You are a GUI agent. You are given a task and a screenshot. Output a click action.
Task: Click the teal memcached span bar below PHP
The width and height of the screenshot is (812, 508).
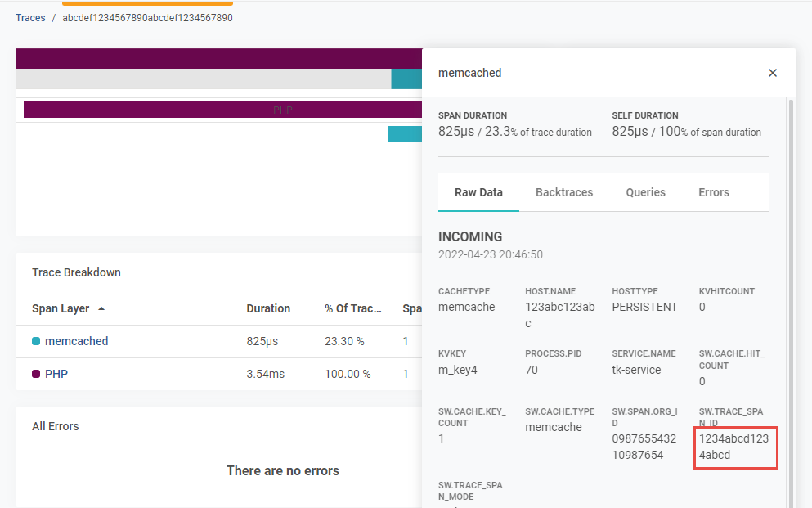(x=404, y=134)
